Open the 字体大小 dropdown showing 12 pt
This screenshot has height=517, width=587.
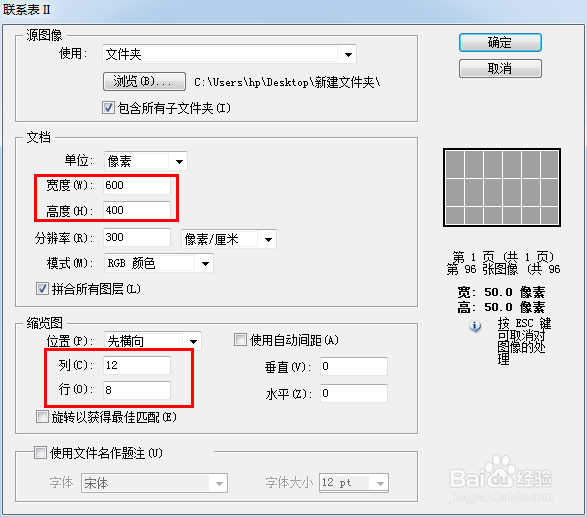point(354,483)
